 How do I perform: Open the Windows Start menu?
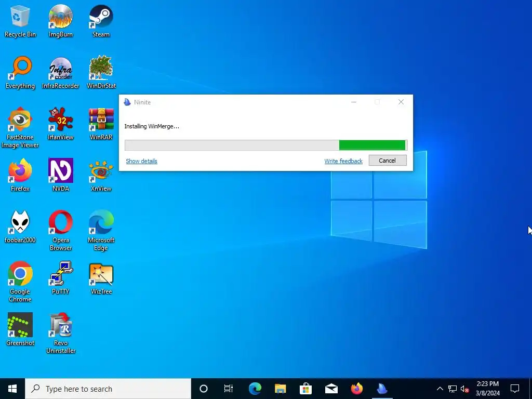[x=12, y=389]
